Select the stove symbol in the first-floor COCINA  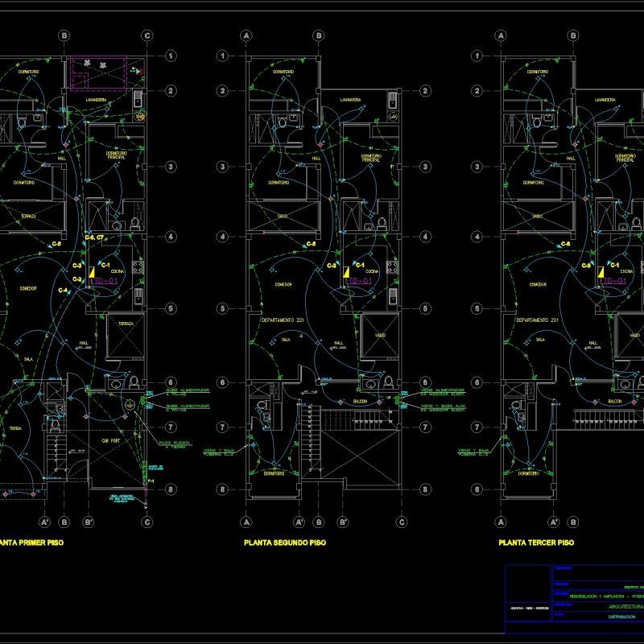(x=137, y=268)
